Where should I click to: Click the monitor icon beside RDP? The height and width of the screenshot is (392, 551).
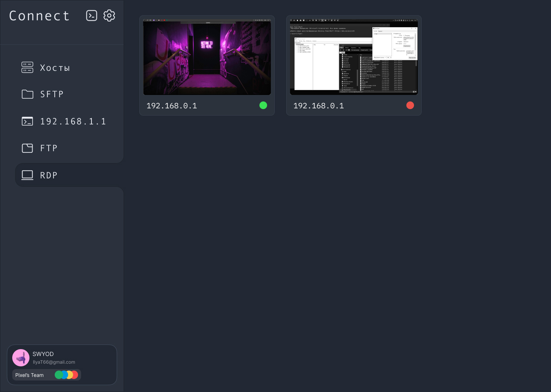27,175
